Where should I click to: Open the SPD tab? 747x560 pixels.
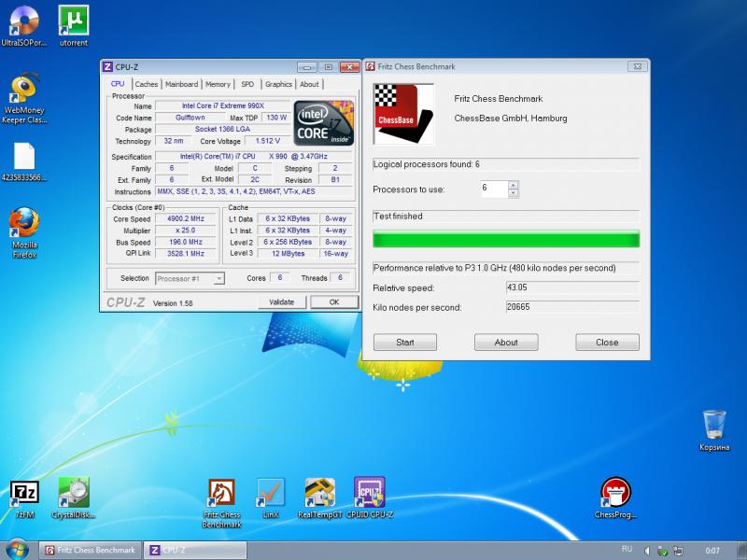click(x=247, y=84)
